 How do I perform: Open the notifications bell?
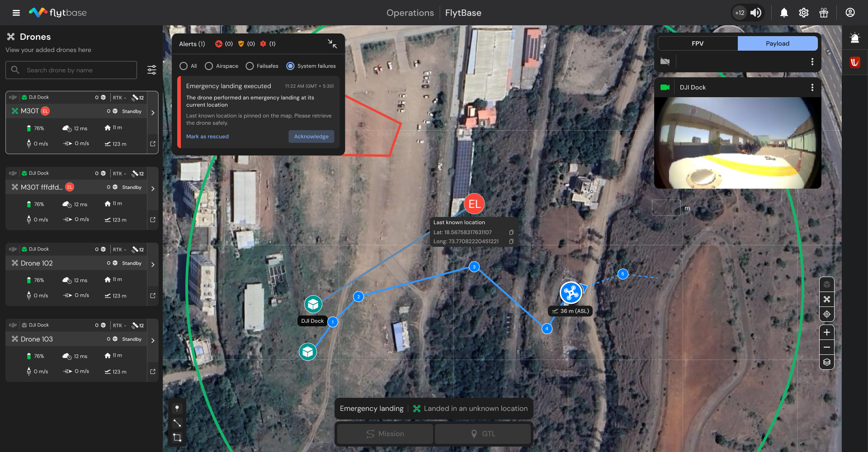784,13
